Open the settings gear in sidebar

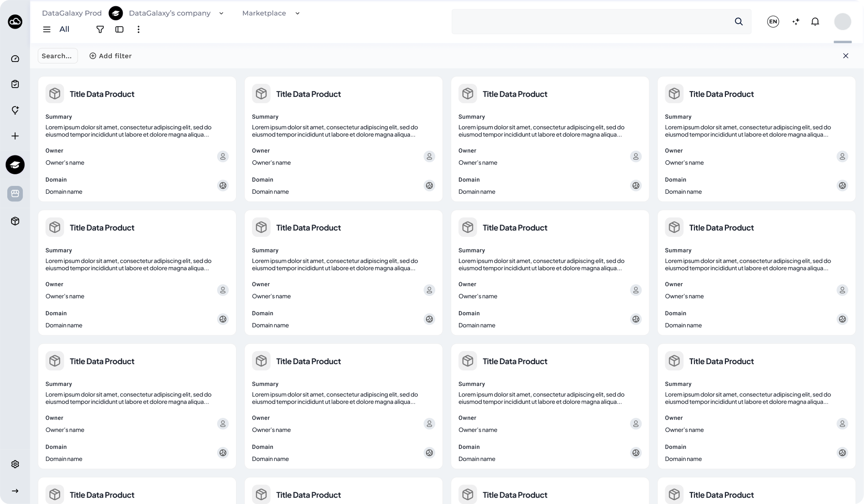(x=15, y=464)
